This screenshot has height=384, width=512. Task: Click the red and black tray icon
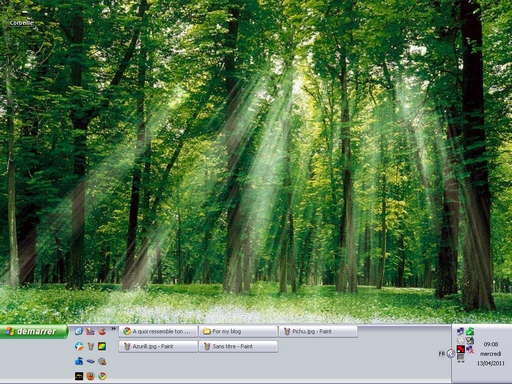[461, 349]
